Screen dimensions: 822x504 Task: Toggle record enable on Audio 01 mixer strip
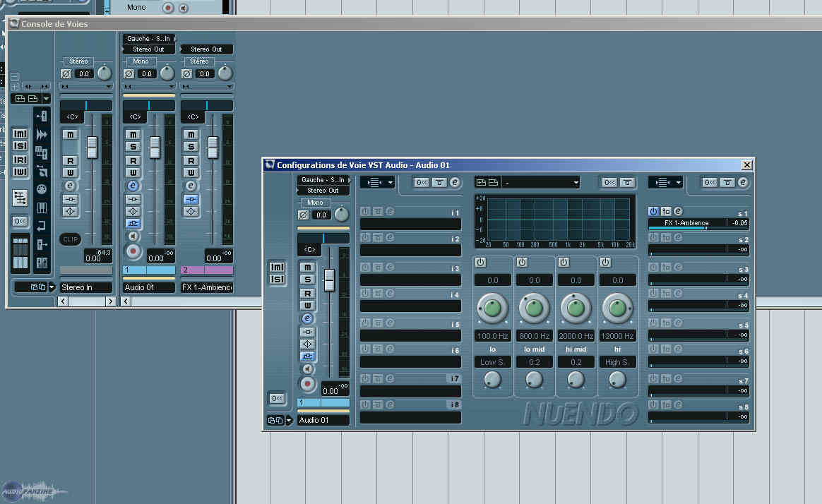133,251
